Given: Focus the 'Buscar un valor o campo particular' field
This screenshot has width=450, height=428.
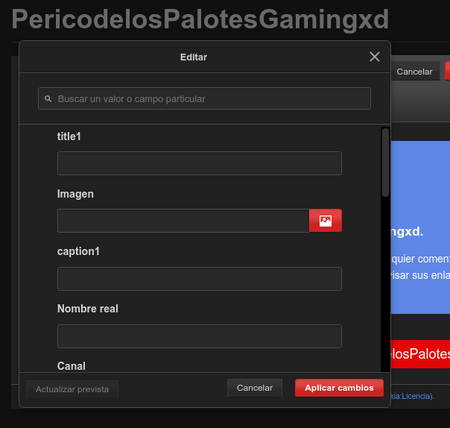Looking at the screenshot, I should [204, 99].
